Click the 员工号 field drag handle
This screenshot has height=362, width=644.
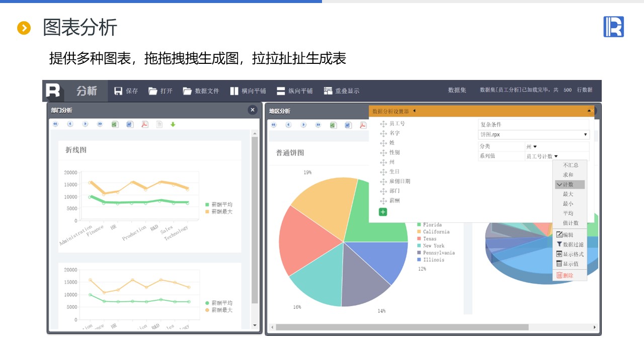(383, 124)
